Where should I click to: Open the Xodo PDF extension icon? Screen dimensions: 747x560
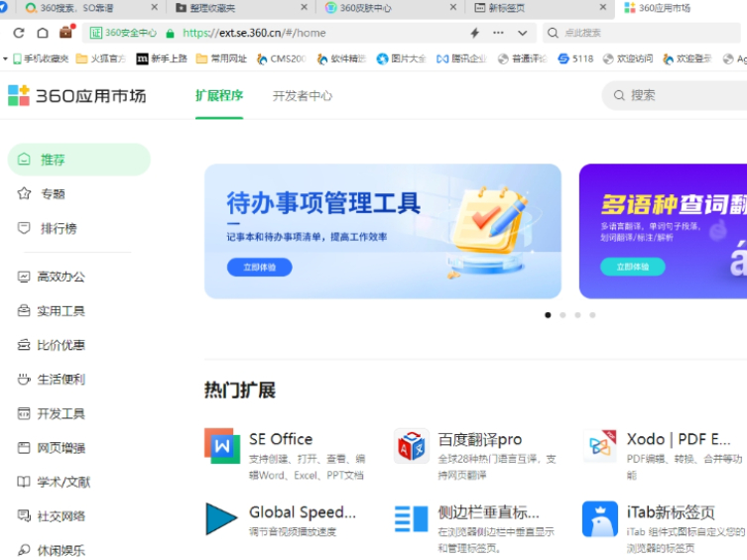[600, 446]
